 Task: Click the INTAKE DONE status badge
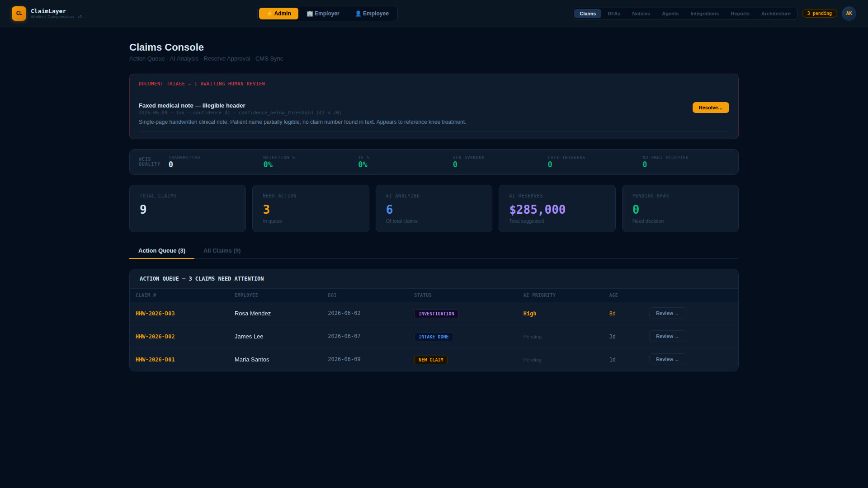click(x=434, y=337)
